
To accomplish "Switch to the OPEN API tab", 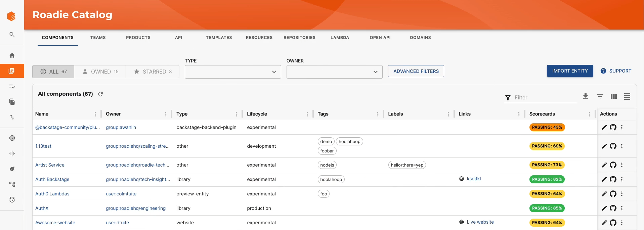I will [x=380, y=38].
